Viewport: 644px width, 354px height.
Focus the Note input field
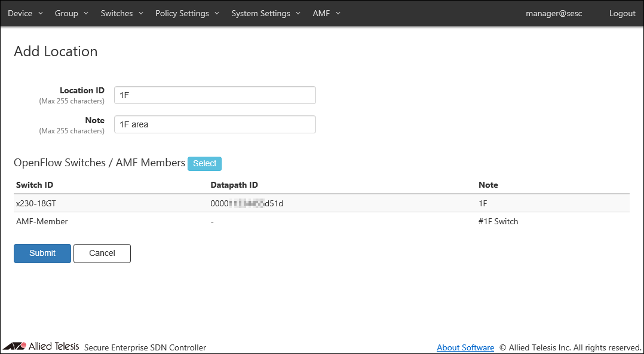click(x=215, y=124)
